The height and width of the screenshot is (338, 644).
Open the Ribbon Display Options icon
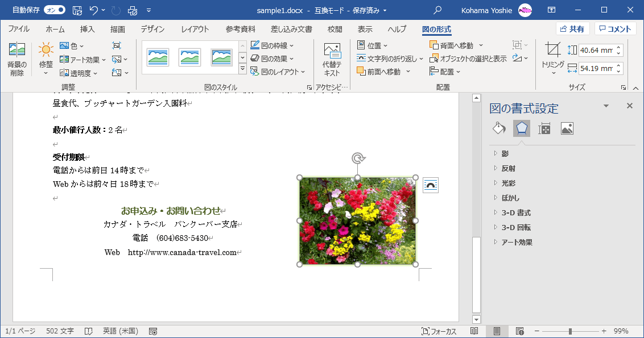(552, 10)
